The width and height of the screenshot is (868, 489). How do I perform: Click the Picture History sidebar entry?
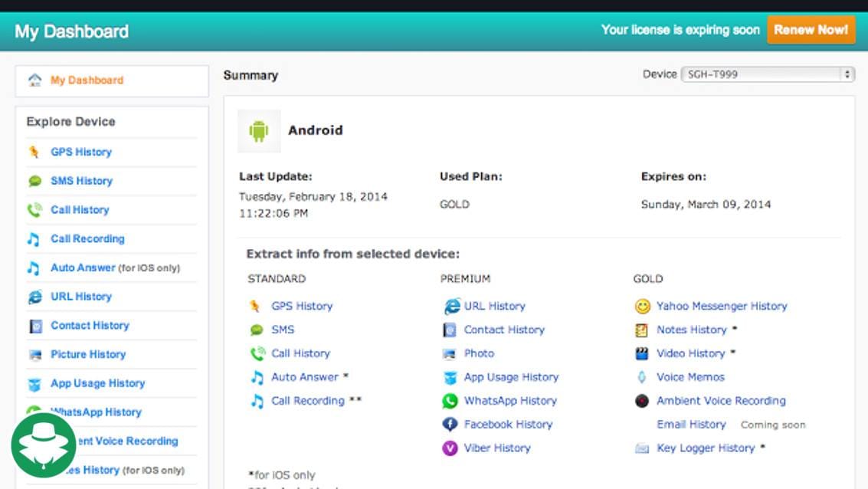point(87,354)
